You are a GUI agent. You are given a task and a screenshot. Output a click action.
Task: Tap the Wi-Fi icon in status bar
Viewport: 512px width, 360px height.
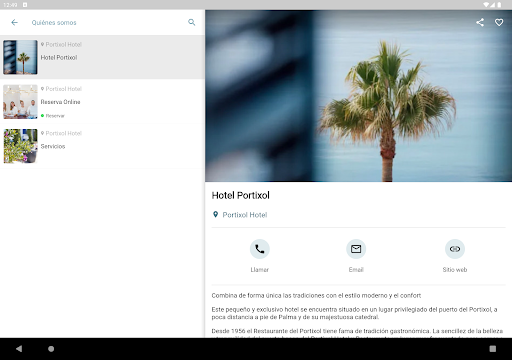[x=486, y=5]
